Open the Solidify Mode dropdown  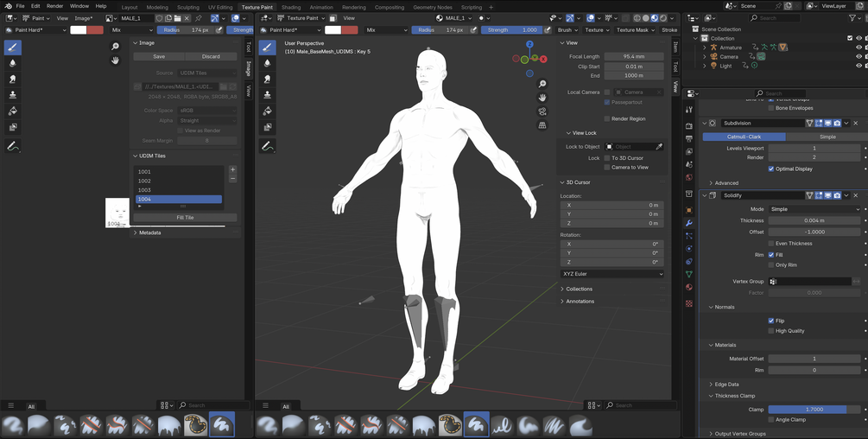[814, 209]
